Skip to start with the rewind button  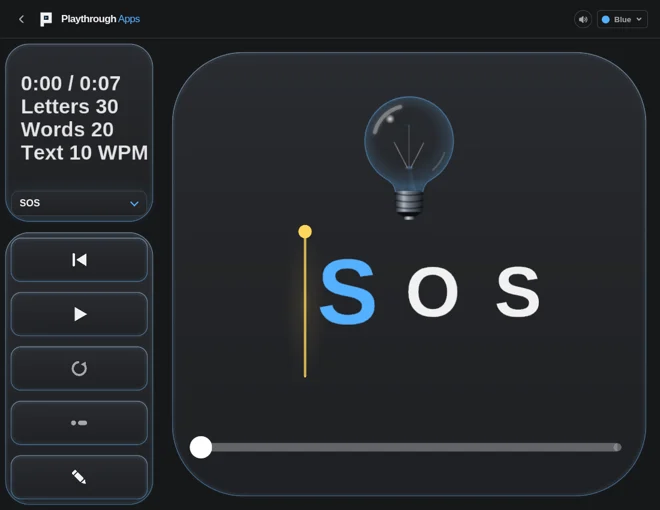[x=79, y=260]
